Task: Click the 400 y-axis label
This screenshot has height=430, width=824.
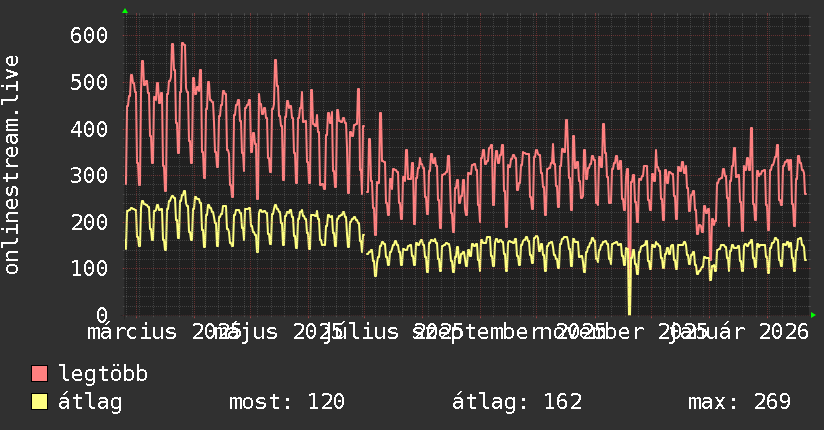Action: tap(89, 129)
